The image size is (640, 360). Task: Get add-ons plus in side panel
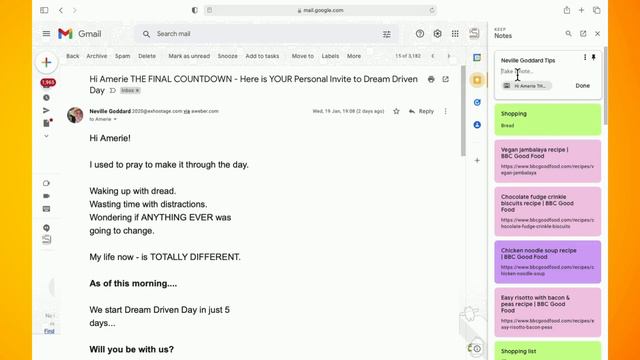tap(477, 160)
